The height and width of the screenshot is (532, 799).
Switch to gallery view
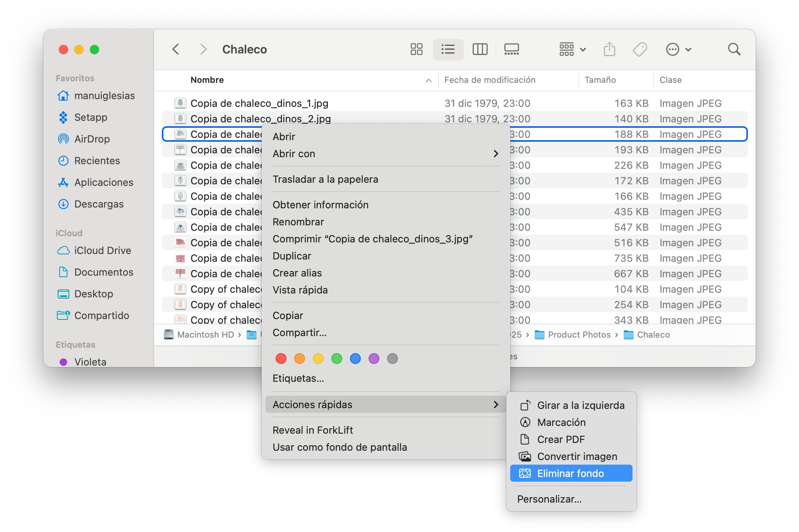coord(511,49)
